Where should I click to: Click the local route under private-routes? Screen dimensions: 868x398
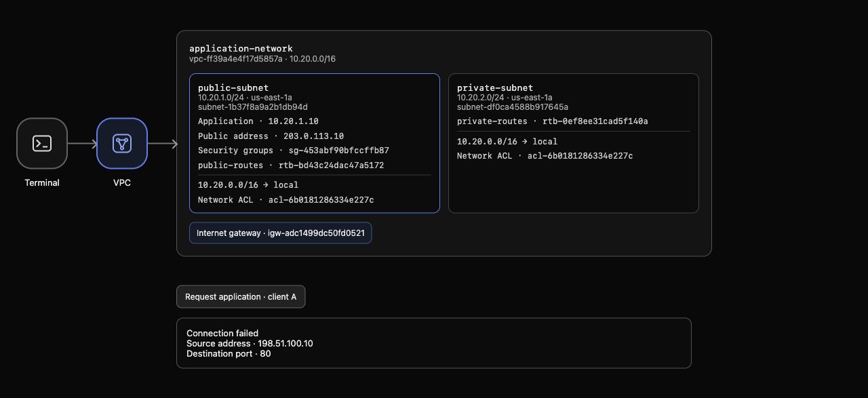pos(507,142)
